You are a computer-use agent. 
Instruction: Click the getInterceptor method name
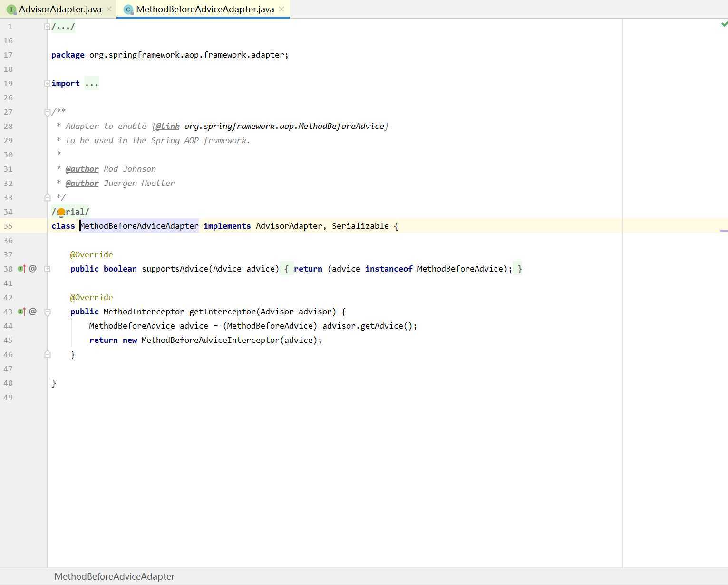point(222,312)
